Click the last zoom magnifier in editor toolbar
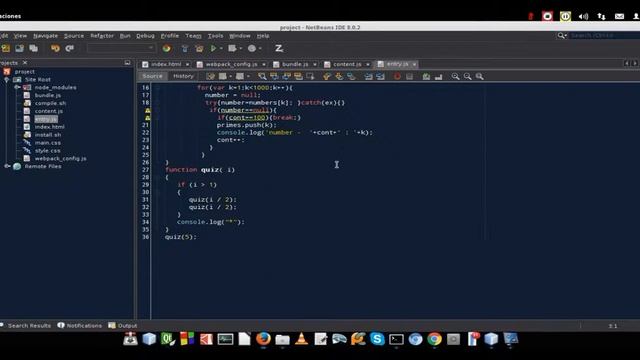640x360 pixels. pos(480,76)
